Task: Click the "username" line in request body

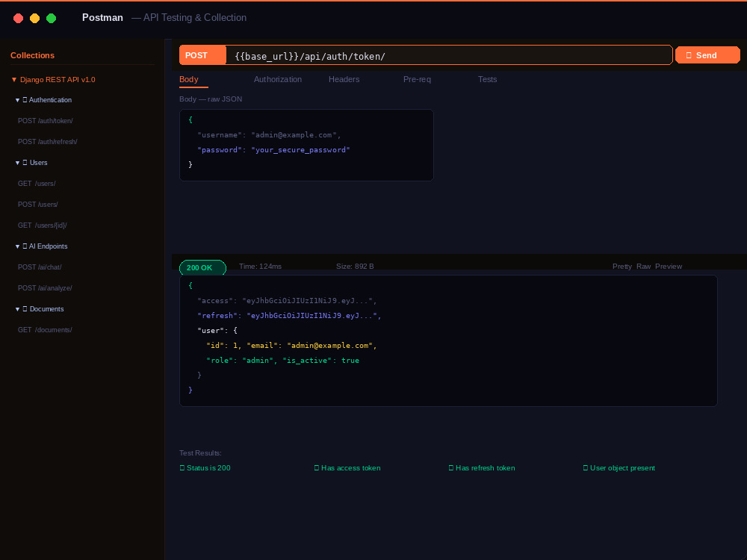Action: [x=269, y=135]
